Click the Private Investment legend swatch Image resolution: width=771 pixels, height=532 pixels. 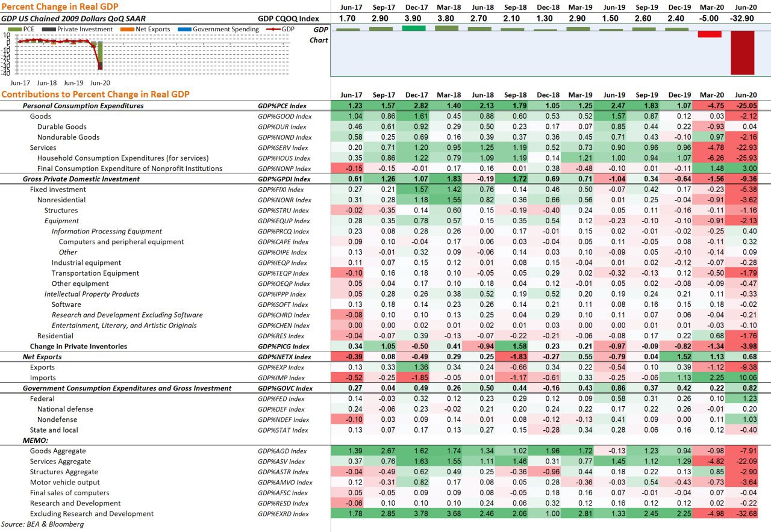coord(49,29)
